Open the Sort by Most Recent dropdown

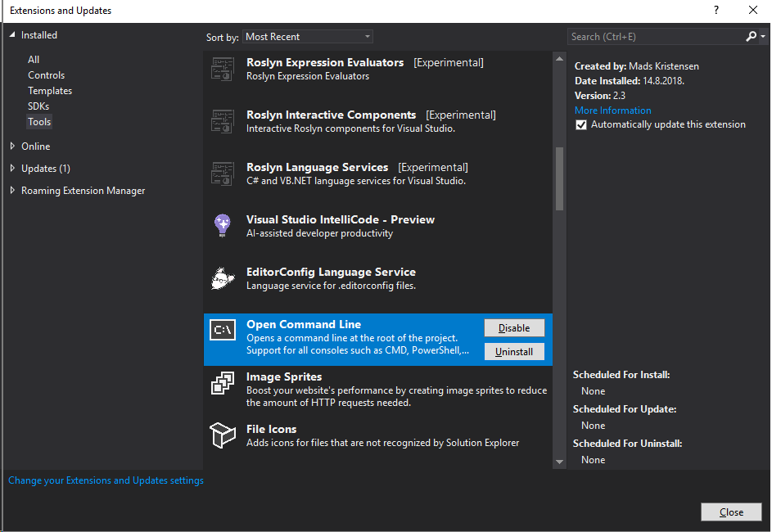click(x=307, y=37)
